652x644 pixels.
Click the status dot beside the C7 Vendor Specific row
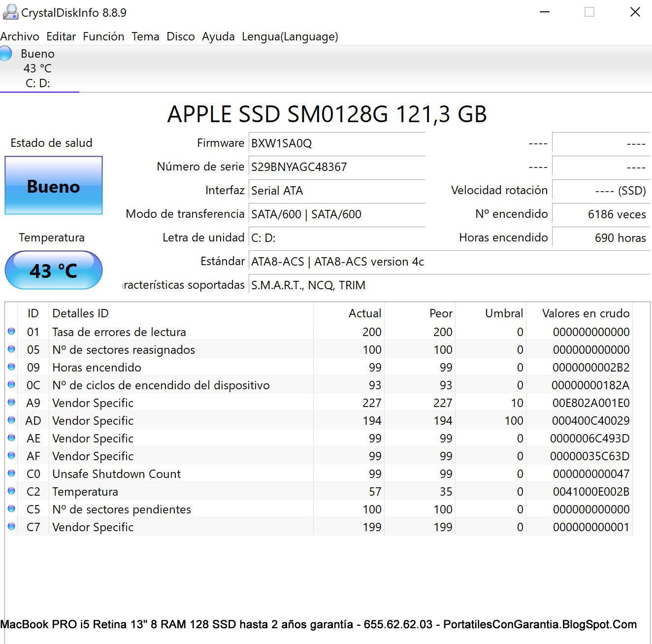click(x=11, y=526)
